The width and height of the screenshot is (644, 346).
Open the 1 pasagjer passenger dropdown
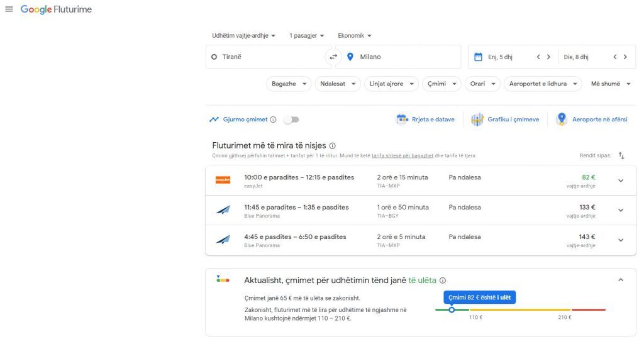[306, 36]
